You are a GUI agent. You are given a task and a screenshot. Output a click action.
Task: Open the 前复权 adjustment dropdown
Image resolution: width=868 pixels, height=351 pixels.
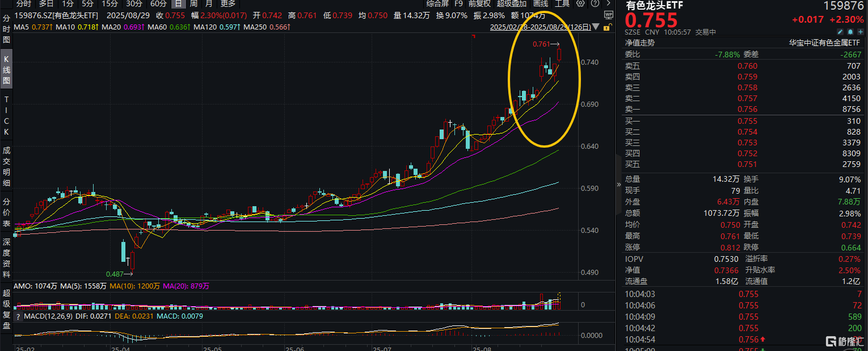coord(480,3)
